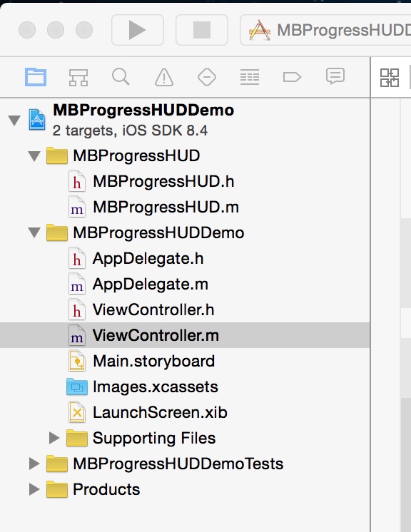Screen dimensions: 411x532
Task: Open the Symbol navigator hierarchy icon
Action: click(x=78, y=77)
